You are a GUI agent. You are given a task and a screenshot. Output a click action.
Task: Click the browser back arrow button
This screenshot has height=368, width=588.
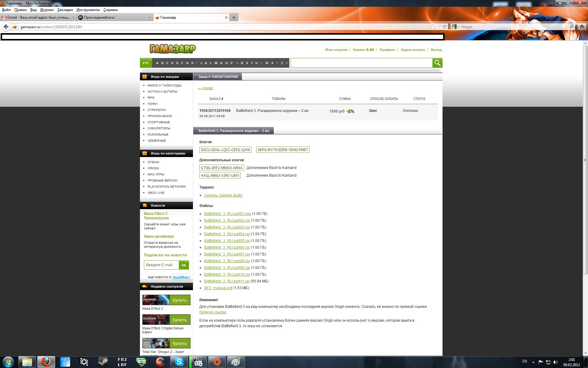[6, 27]
